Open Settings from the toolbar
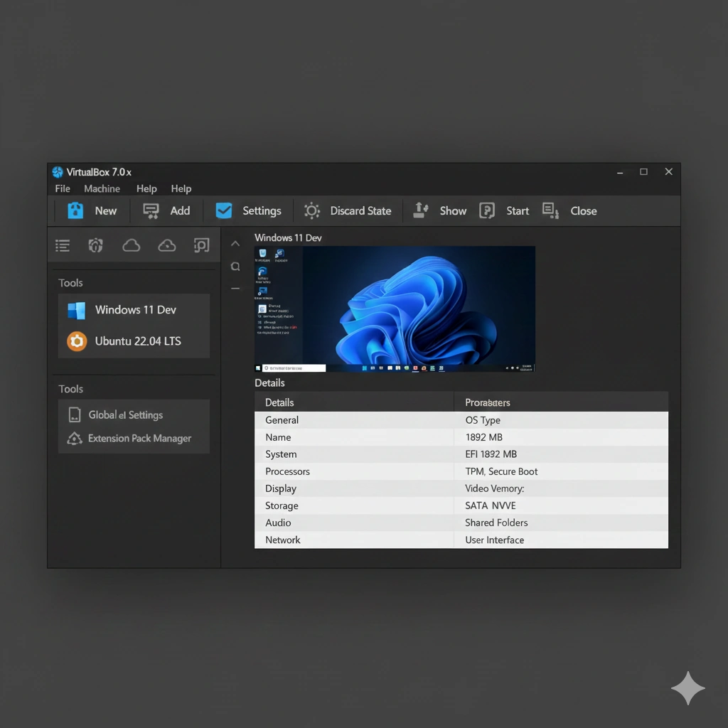The image size is (728, 728). click(x=224, y=210)
